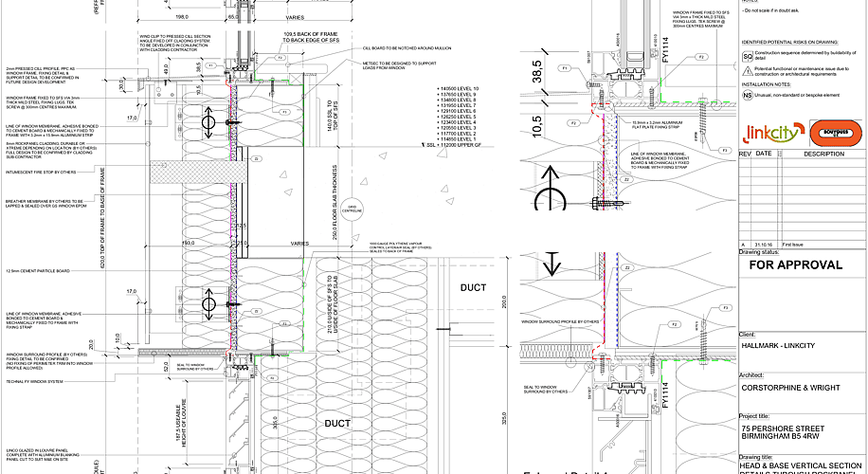Click the Linkcity logo in title block
Image resolution: width=868 pixels, height=474 pixels.
(773, 133)
